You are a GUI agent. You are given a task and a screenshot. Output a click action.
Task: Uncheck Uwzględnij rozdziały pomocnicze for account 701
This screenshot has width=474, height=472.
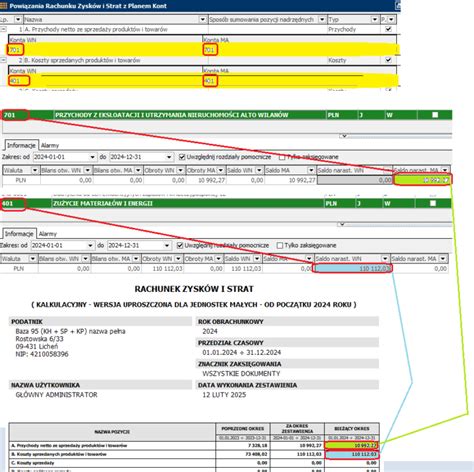click(182, 157)
